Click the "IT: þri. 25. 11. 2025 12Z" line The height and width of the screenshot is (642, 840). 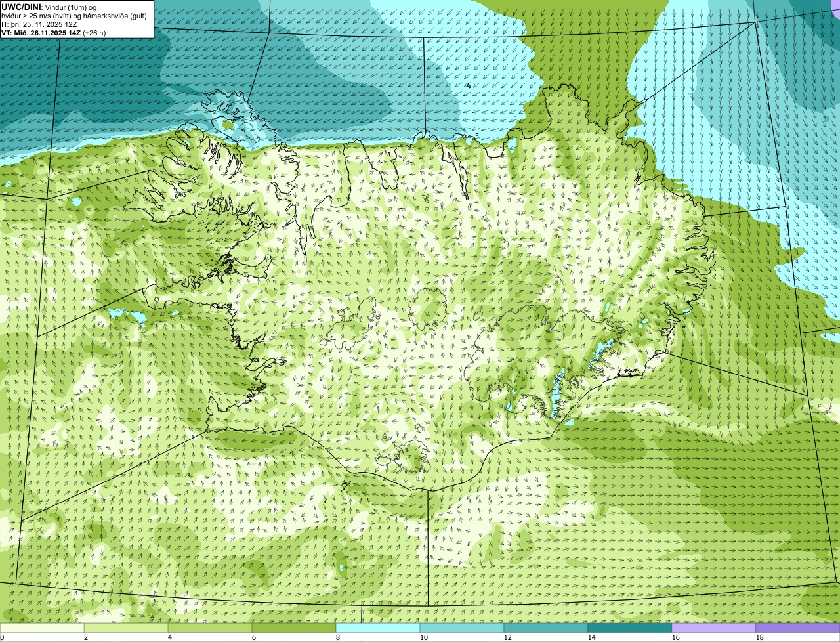(x=39, y=24)
